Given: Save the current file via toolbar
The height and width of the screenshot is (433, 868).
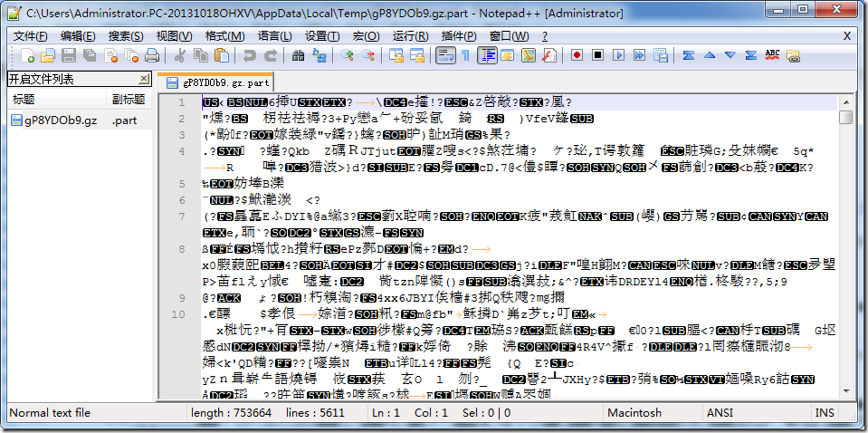Looking at the screenshot, I should (x=68, y=55).
